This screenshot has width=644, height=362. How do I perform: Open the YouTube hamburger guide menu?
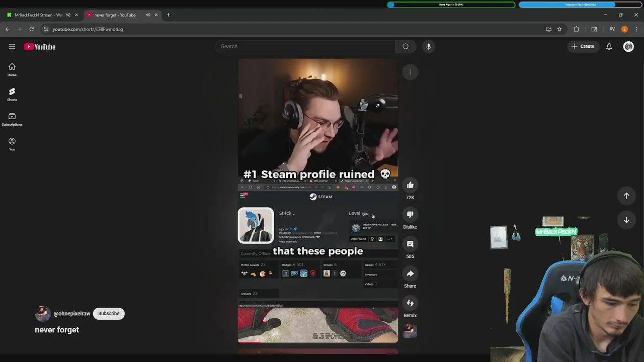coord(12,46)
